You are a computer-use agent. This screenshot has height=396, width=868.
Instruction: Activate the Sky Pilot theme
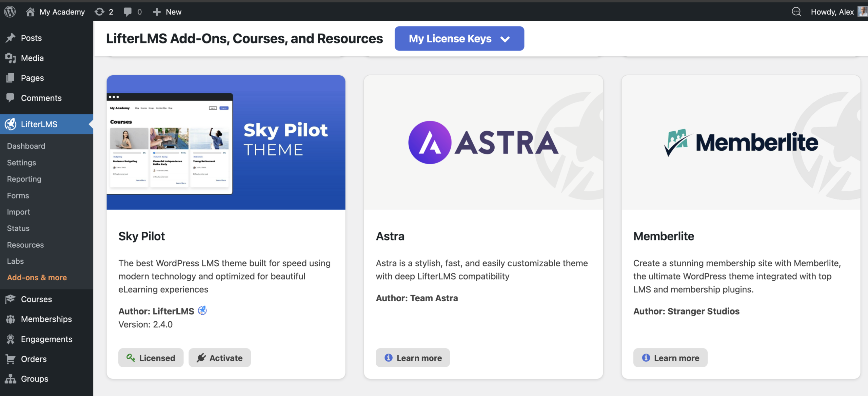click(x=220, y=358)
